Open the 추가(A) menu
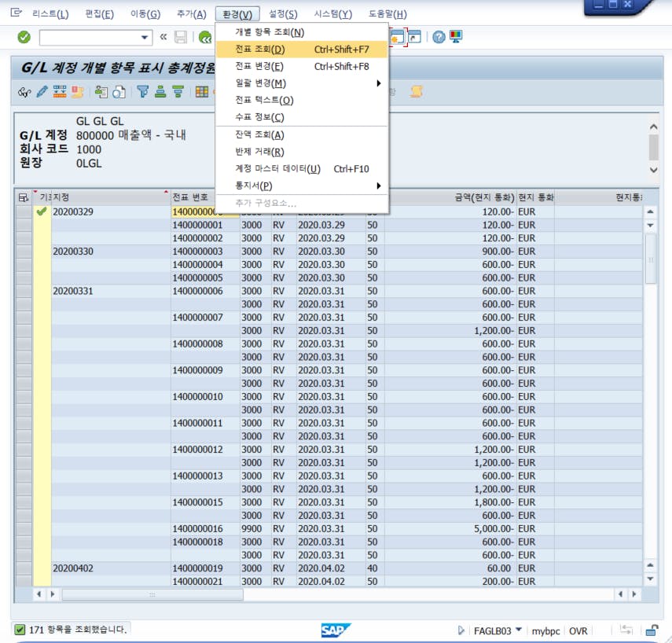672x643 pixels. coord(192,14)
